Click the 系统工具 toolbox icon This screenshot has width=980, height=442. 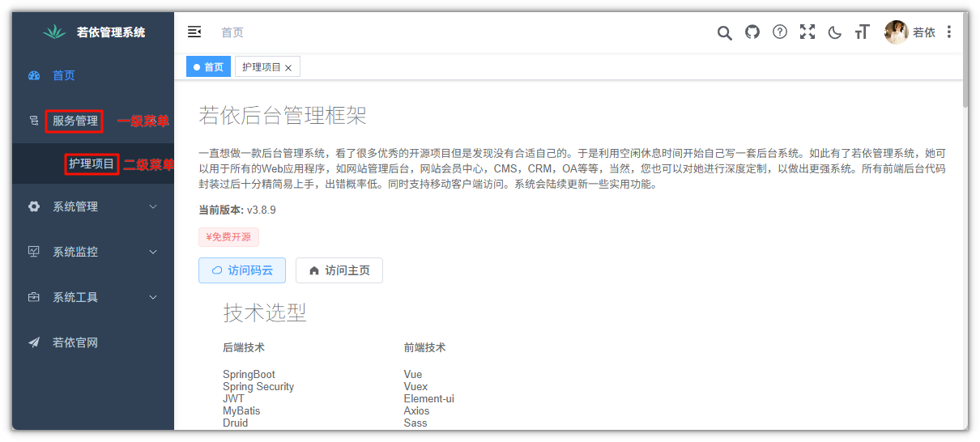pos(34,297)
